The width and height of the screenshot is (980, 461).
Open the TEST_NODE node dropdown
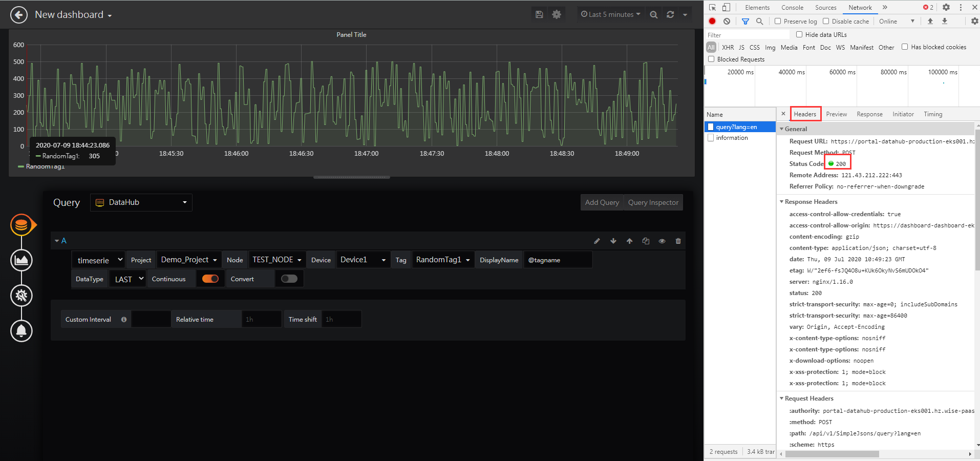277,260
